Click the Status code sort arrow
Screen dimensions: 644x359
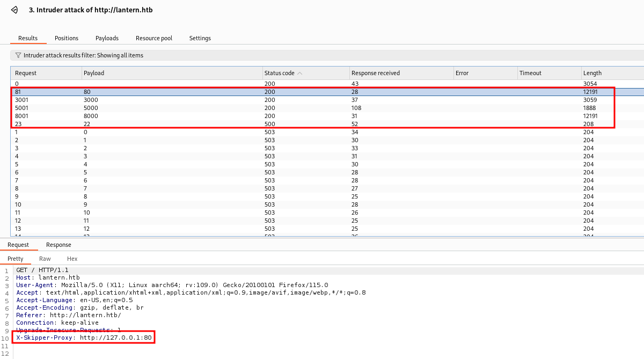pyautogui.click(x=299, y=73)
